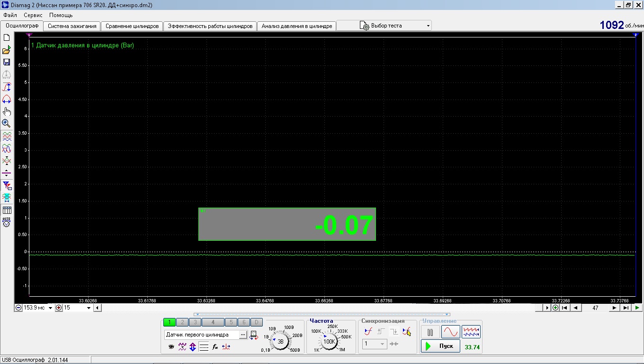
Task: Play frames with the green arrow button
Action: (x=637, y=308)
